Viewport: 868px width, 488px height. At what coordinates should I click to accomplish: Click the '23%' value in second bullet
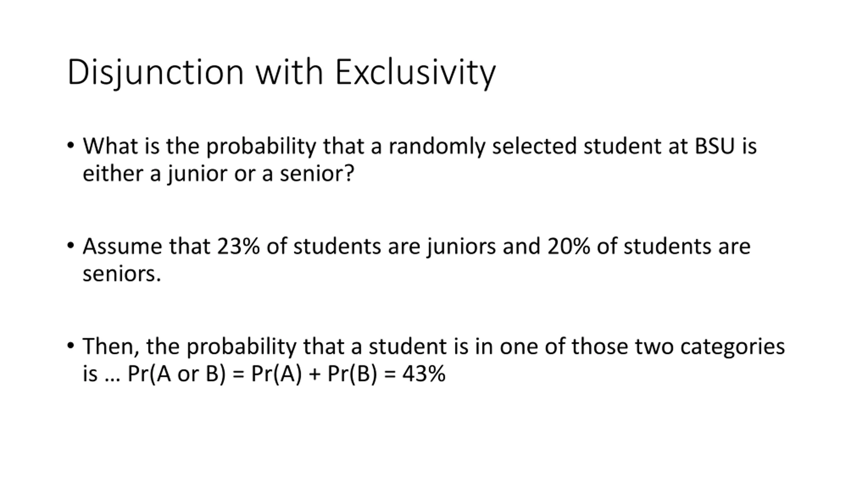click(238, 246)
